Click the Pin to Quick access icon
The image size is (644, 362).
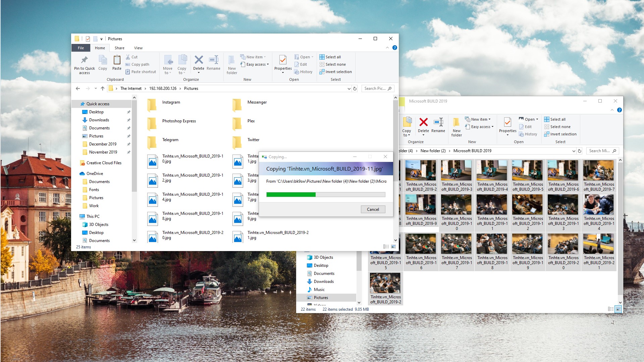(84, 60)
